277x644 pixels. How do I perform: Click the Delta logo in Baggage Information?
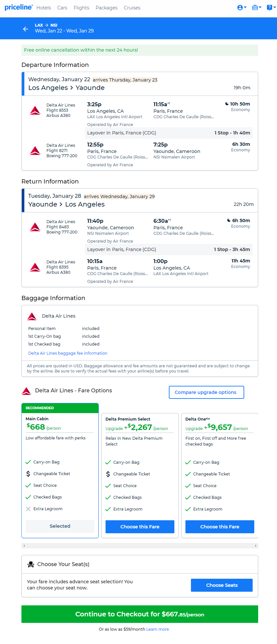pyautogui.click(x=32, y=316)
